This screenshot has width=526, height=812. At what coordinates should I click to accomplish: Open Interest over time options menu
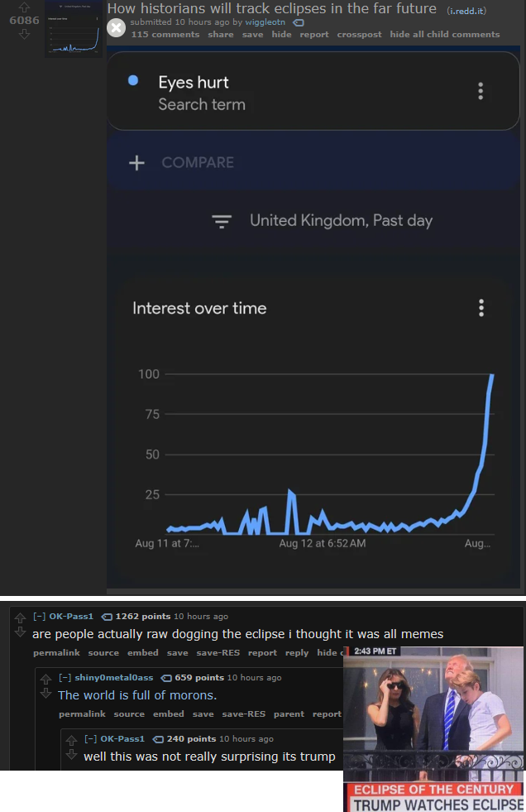(x=481, y=308)
